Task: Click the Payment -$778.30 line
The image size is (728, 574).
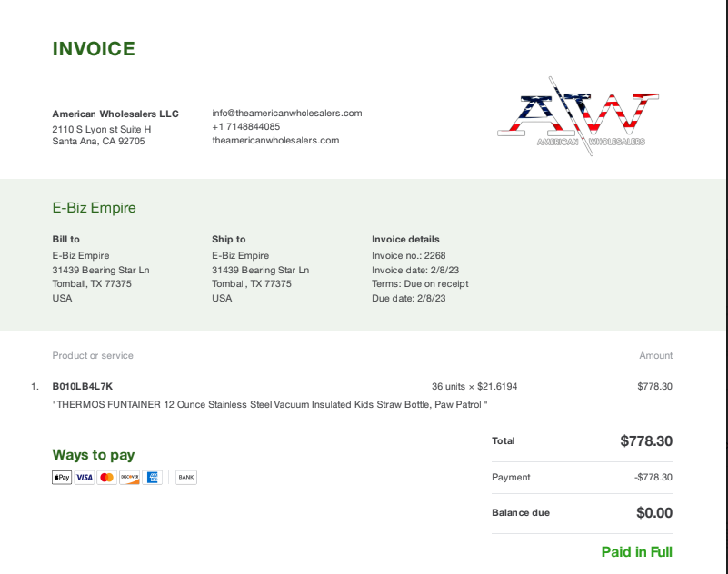Action: tap(583, 477)
